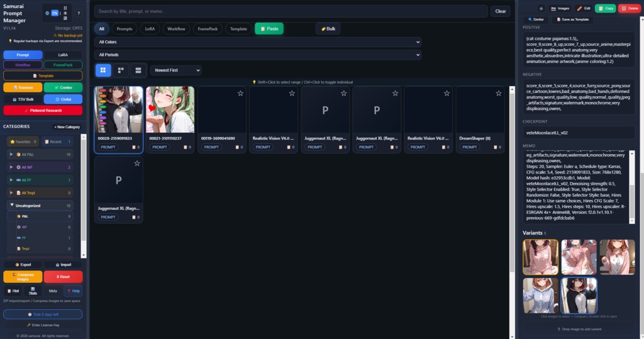Toggle favorite star on second-row Juggernaut XL card

[x=136, y=163]
